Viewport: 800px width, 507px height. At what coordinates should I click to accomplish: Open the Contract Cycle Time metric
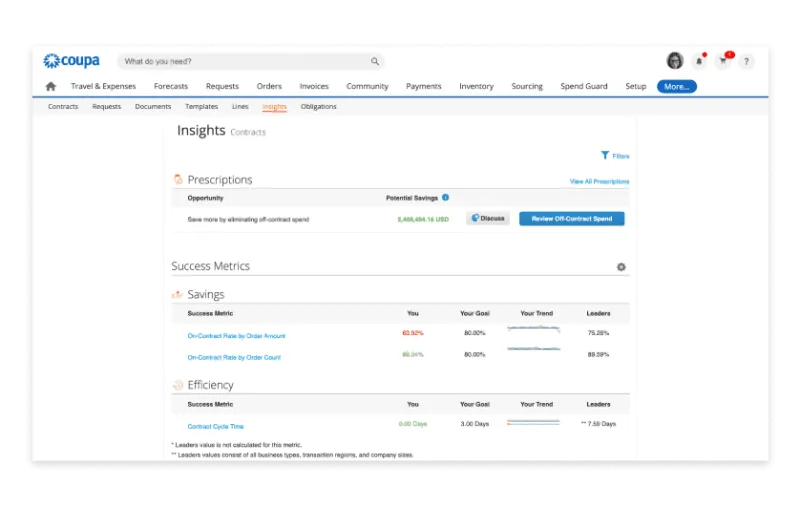[x=215, y=426]
